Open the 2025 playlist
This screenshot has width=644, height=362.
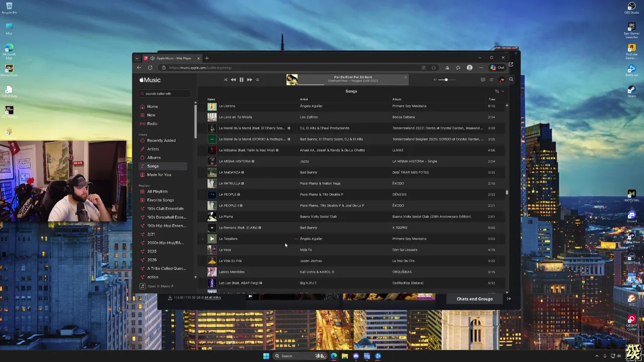(152, 251)
